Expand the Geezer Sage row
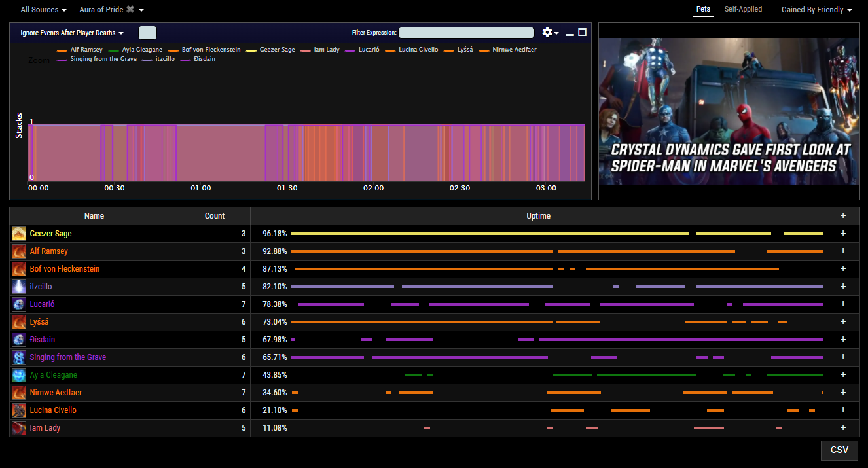The width and height of the screenshot is (868, 468). [843, 234]
